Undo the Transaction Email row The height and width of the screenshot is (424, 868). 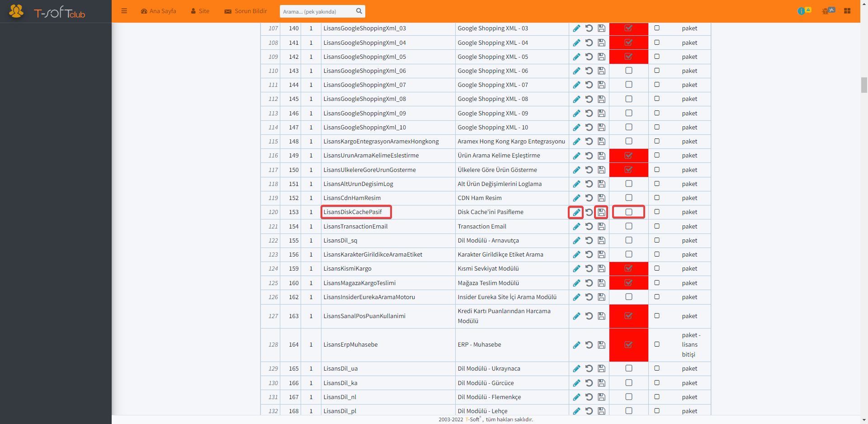(589, 226)
